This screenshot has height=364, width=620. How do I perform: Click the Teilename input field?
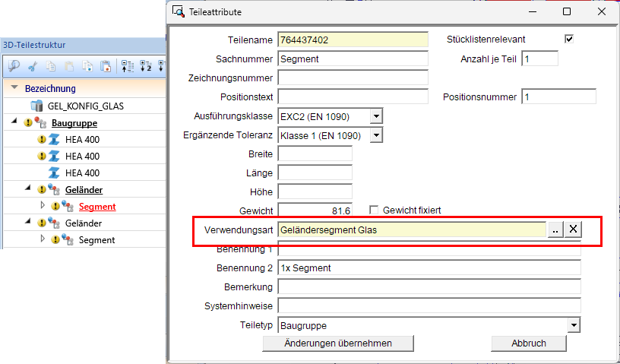coord(353,40)
